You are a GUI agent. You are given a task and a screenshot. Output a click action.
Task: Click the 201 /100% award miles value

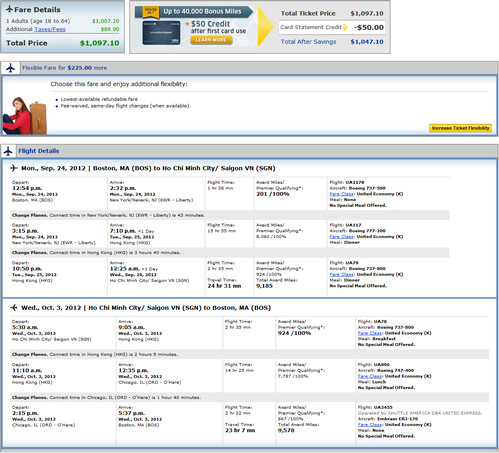coord(273,194)
